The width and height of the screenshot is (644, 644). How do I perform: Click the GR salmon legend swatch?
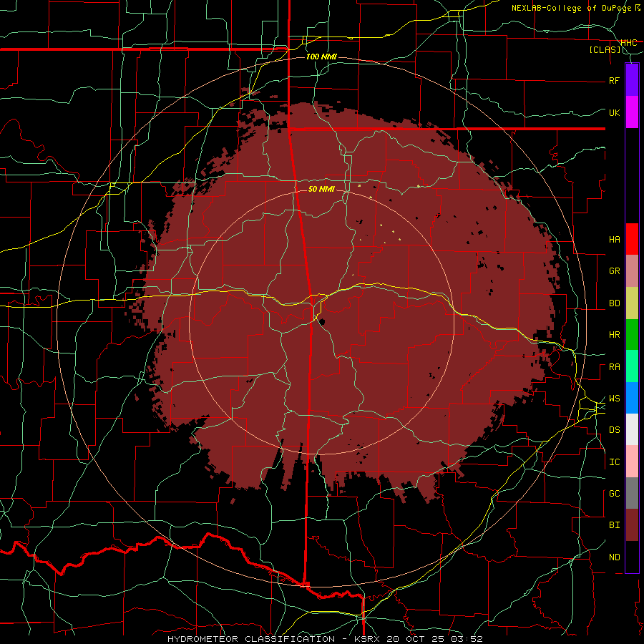point(632,271)
